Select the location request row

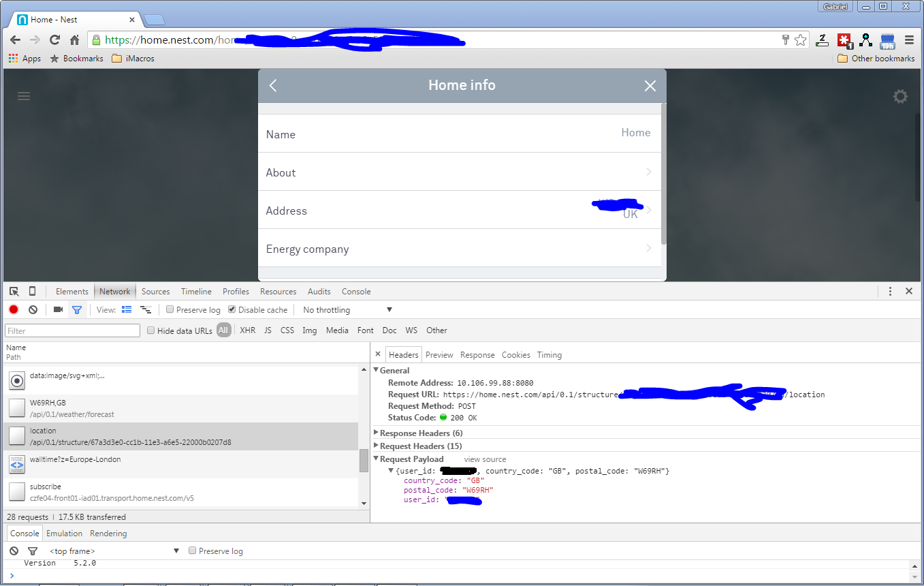coord(180,436)
